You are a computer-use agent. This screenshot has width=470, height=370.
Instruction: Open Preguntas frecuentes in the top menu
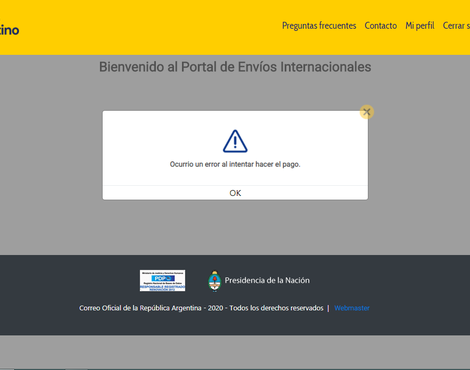[x=319, y=26]
